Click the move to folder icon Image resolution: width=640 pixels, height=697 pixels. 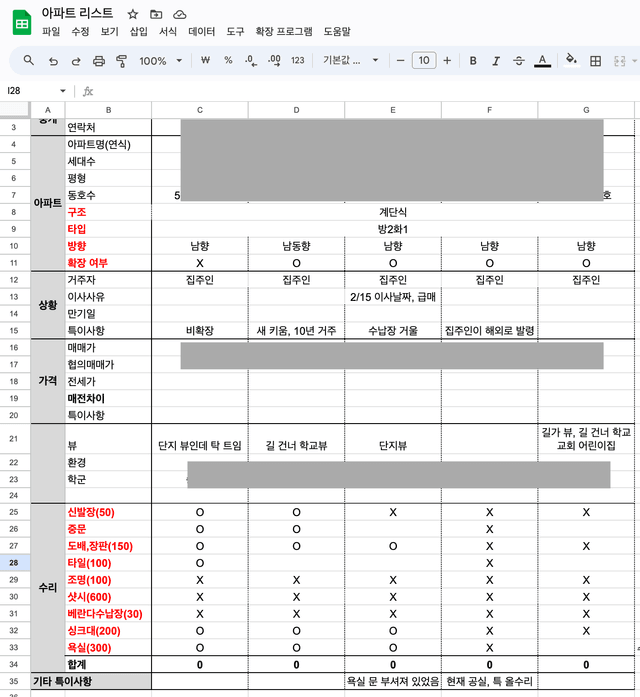coord(156,14)
